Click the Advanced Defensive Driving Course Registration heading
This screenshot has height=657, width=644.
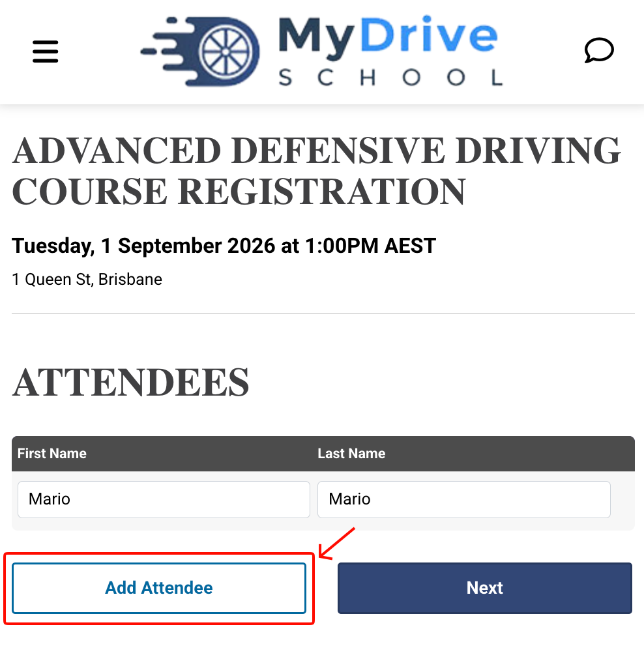click(316, 171)
